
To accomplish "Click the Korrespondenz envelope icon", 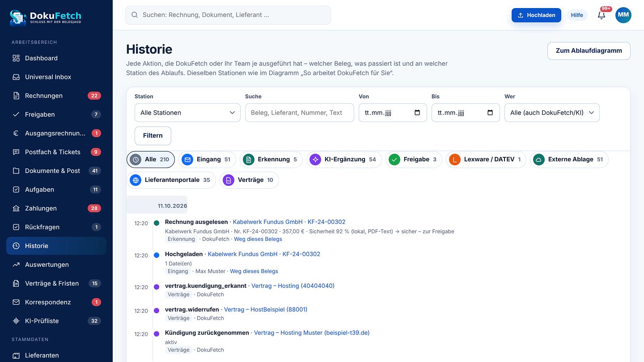I will click(16, 302).
